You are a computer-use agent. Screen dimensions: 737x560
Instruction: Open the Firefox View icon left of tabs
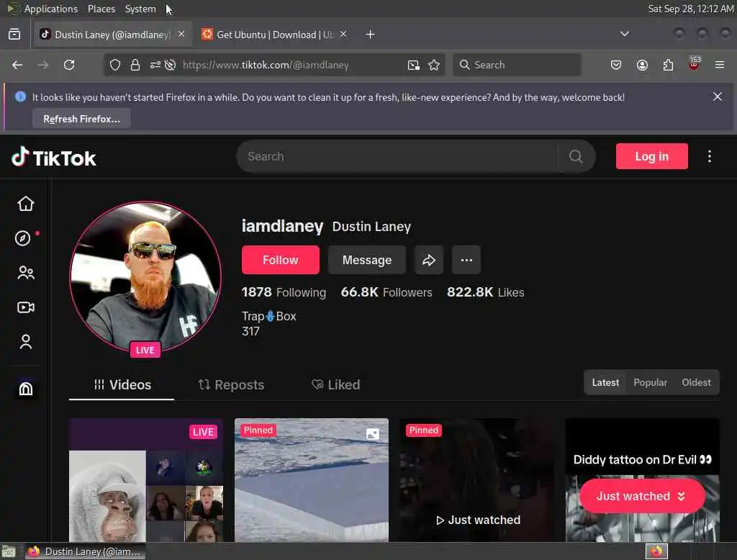14,35
